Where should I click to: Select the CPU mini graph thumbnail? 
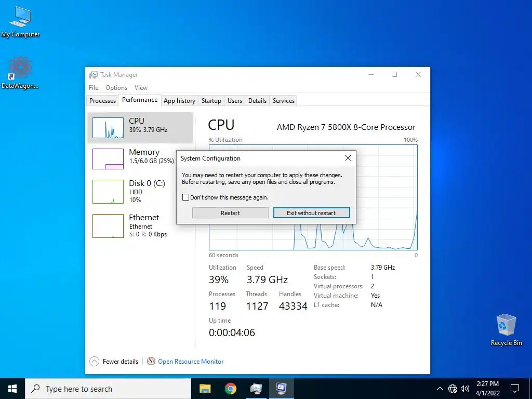click(108, 128)
